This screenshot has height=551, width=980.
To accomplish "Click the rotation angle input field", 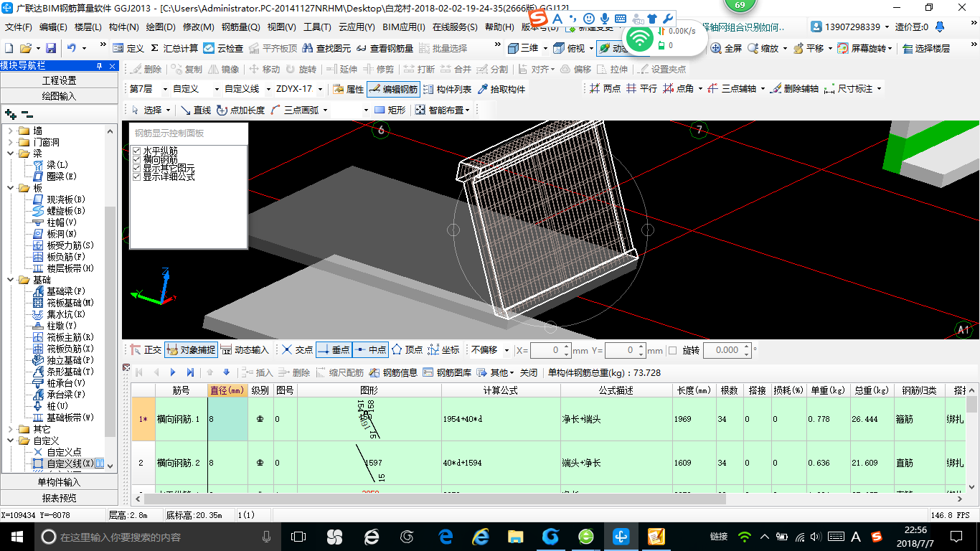I will 727,350.
